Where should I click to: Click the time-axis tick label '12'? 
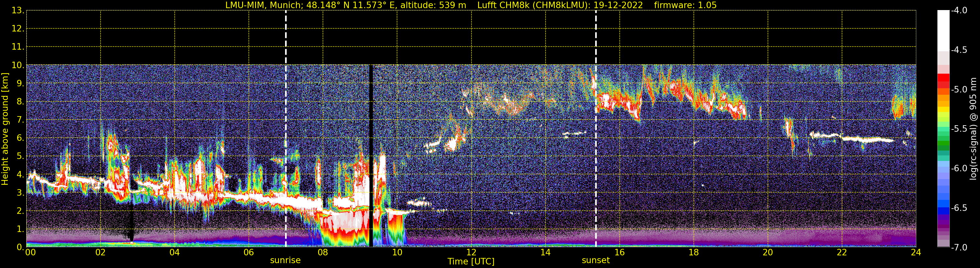(x=471, y=252)
